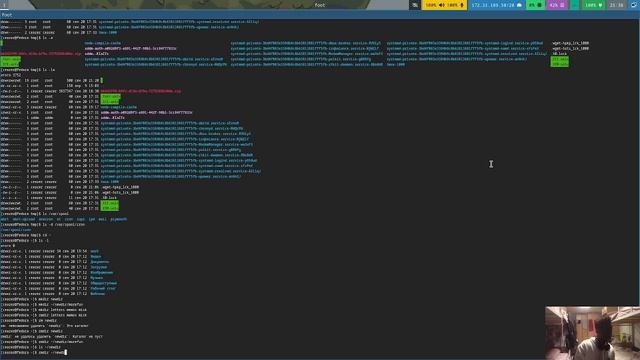The height and width of the screenshot is (360, 640).
Task: Click the green CPU 0% block
Action: coord(535,5)
